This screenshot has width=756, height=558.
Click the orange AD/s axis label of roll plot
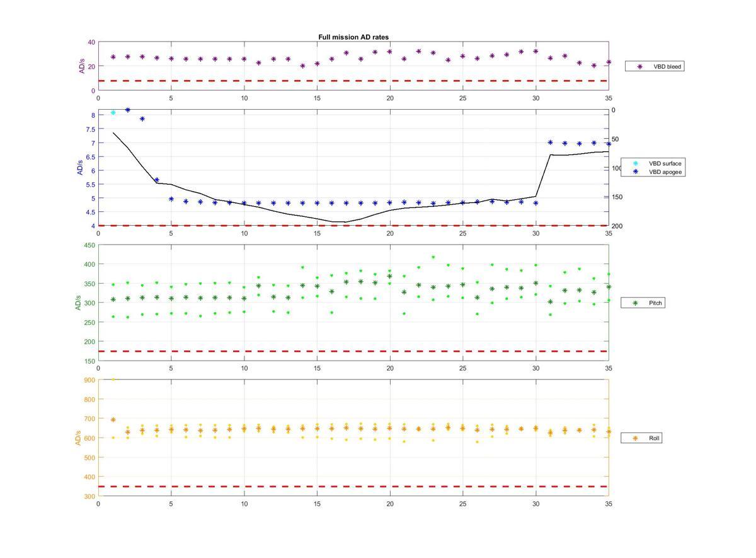[78, 438]
